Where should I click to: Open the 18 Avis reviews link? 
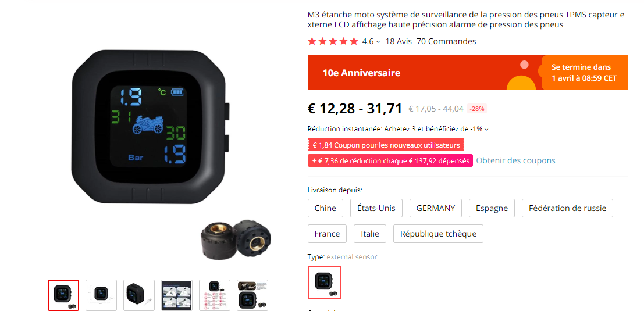click(399, 41)
